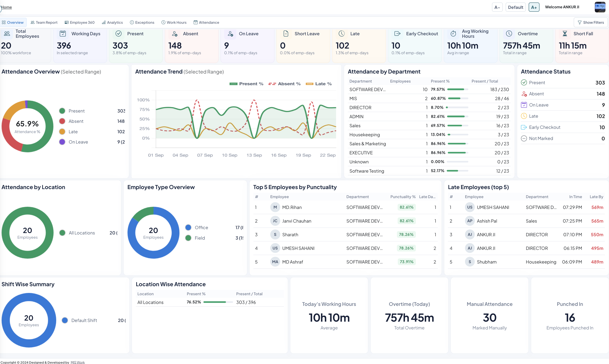Switch to Work Hours tab
609x364 pixels.
tap(174, 22)
